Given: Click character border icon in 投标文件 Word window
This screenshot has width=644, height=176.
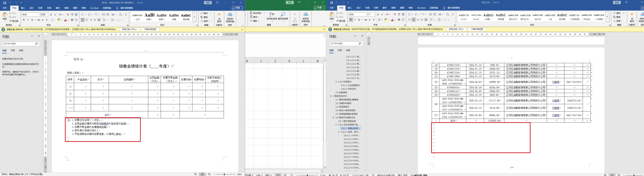Looking at the screenshot, I should pyautogui.click(x=403, y=14).
